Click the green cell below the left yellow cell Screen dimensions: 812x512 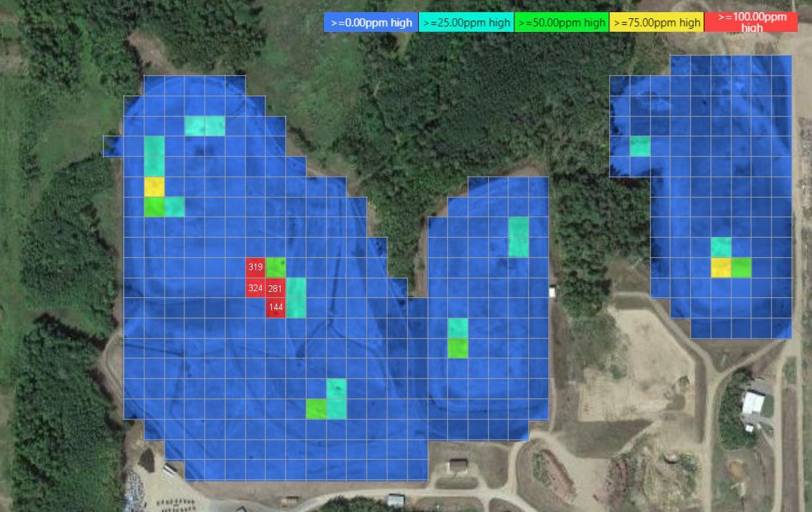pyautogui.click(x=155, y=207)
